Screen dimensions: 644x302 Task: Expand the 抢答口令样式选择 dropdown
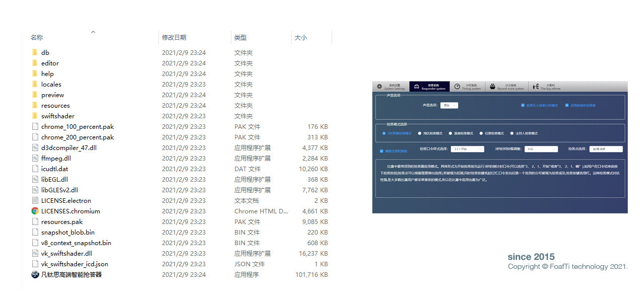click(467, 149)
